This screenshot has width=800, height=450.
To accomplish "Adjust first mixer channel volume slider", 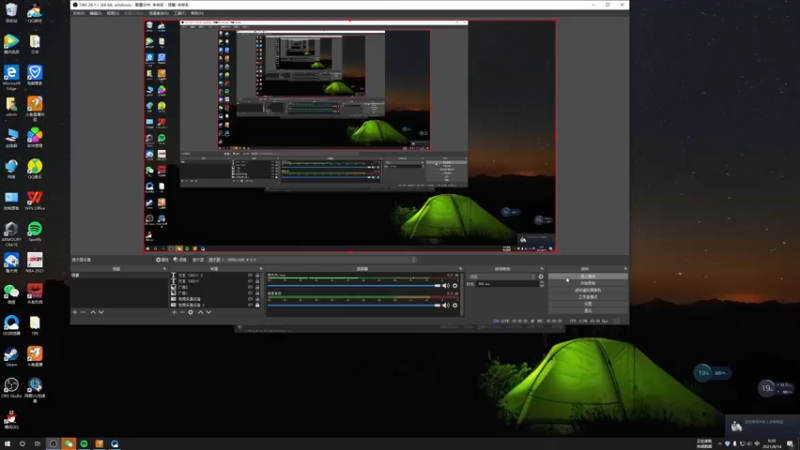I will tap(354, 286).
